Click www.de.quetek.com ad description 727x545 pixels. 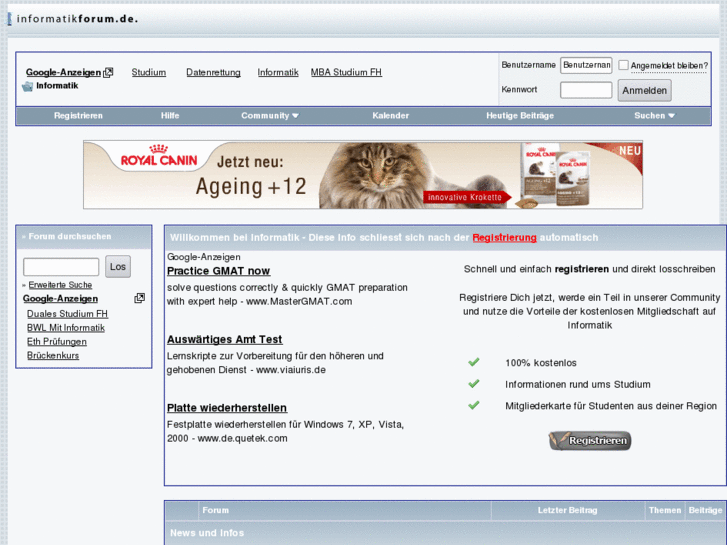click(x=285, y=431)
